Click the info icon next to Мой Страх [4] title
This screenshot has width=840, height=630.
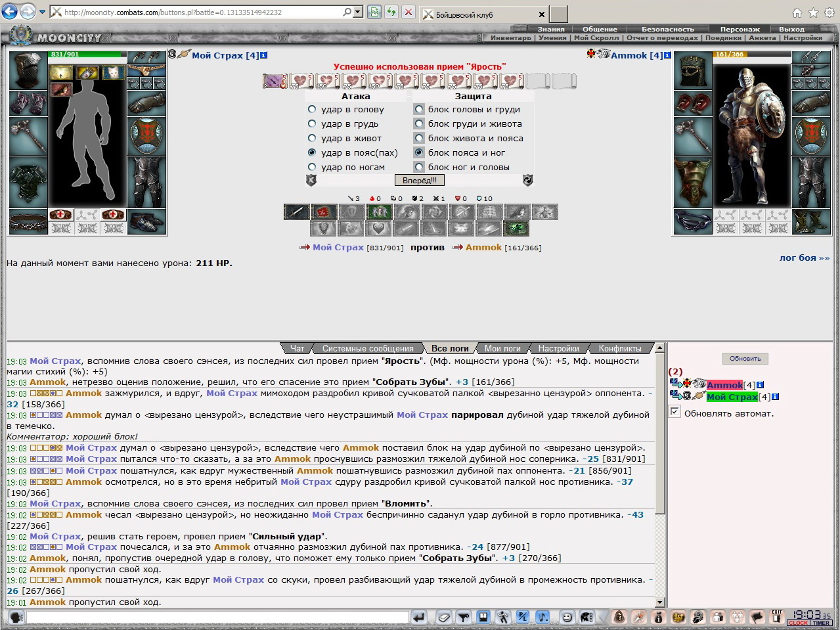[x=264, y=55]
